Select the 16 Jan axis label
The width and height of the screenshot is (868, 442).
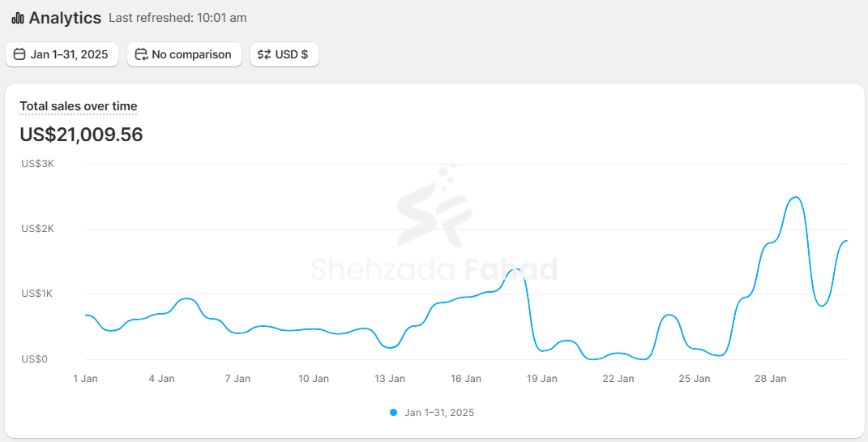pyautogui.click(x=466, y=379)
